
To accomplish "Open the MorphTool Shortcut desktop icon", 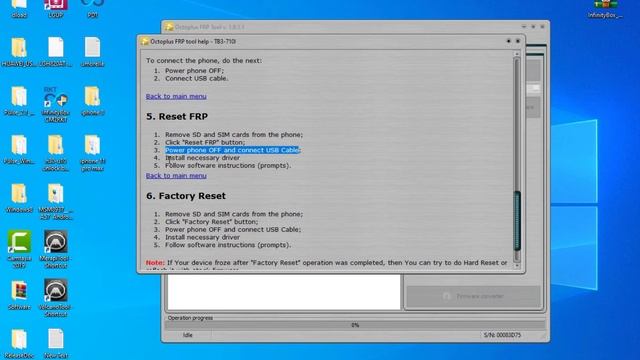I will tap(56, 249).
